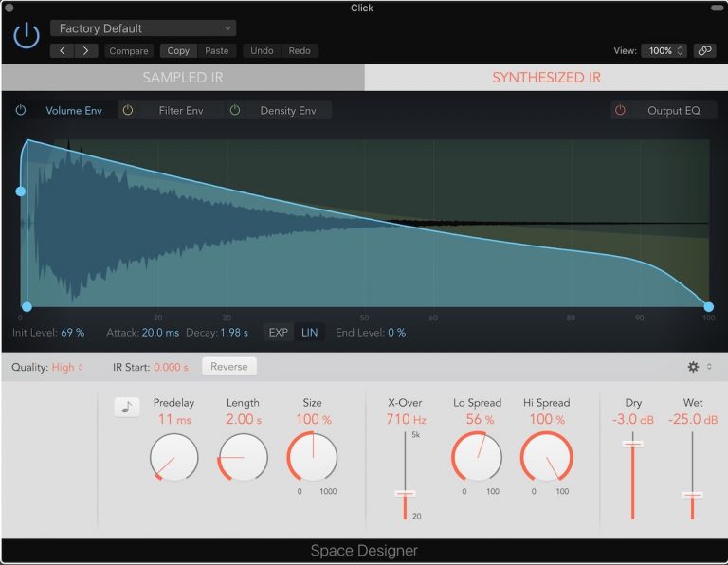
Task: Click the Dry level slider handle
Action: point(632,444)
